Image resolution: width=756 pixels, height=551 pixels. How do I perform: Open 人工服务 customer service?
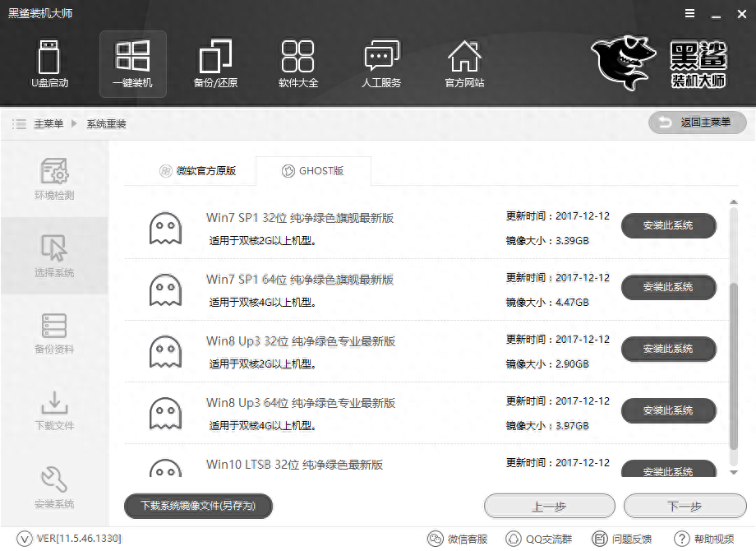380,64
